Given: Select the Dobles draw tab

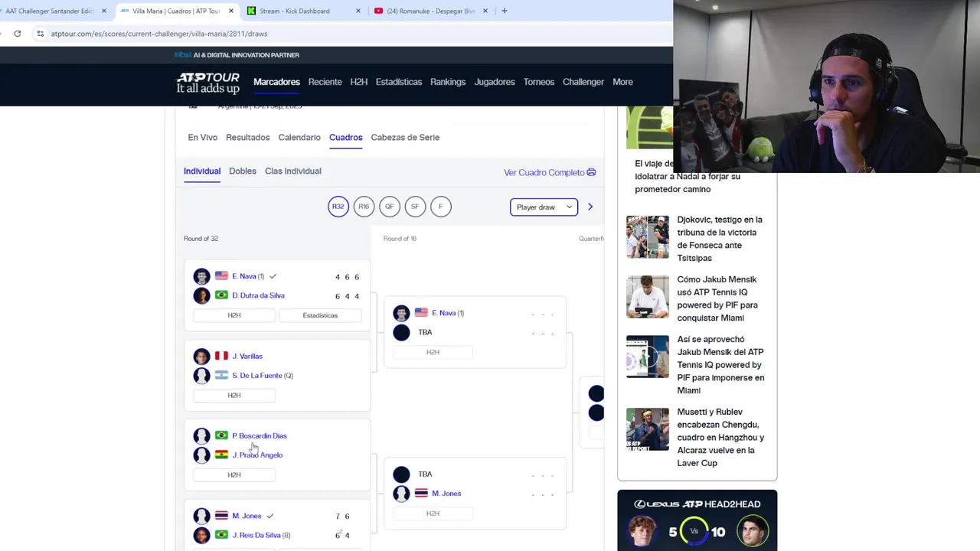Looking at the screenshot, I should click(243, 171).
